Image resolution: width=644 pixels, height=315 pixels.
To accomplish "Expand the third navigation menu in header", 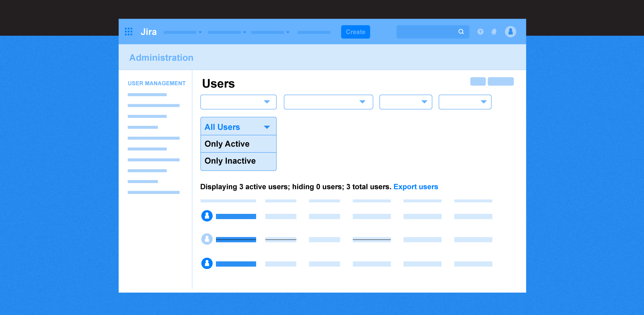I will (x=270, y=32).
